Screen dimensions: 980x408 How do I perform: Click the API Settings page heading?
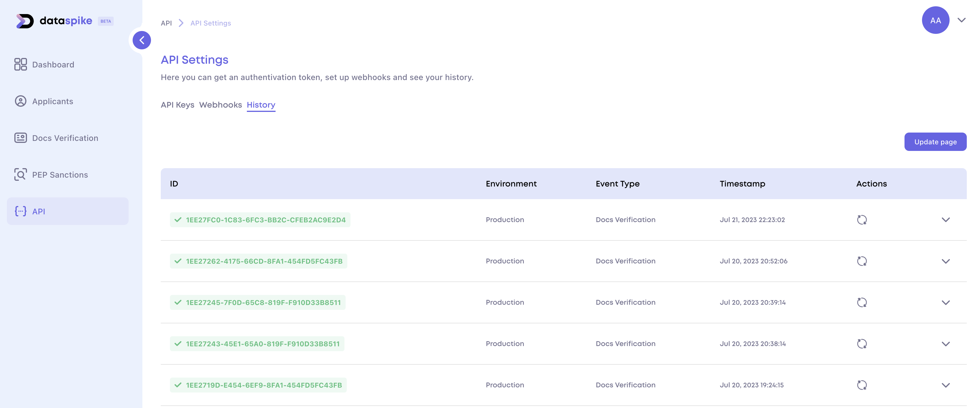(x=194, y=60)
